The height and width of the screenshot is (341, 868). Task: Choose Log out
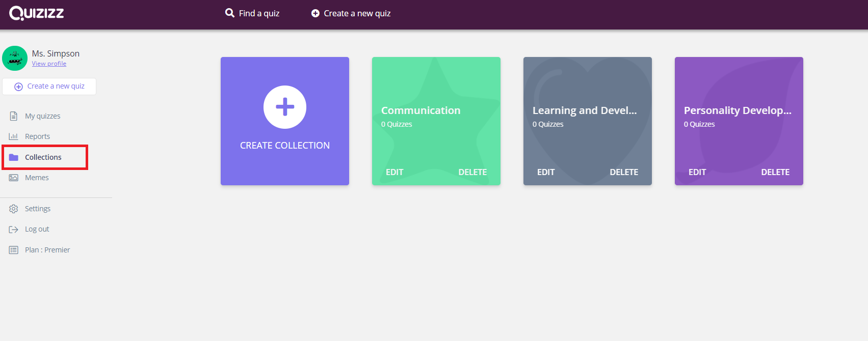pos(37,229)
